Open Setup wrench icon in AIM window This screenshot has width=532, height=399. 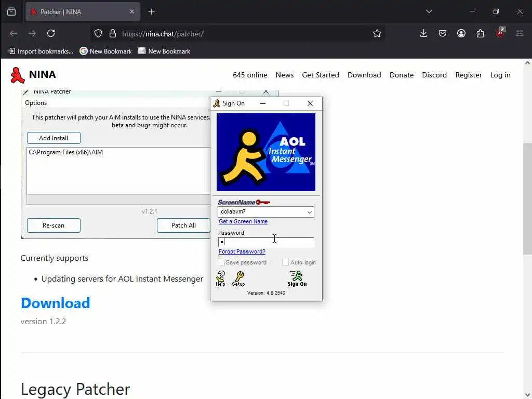coord(238,278)
